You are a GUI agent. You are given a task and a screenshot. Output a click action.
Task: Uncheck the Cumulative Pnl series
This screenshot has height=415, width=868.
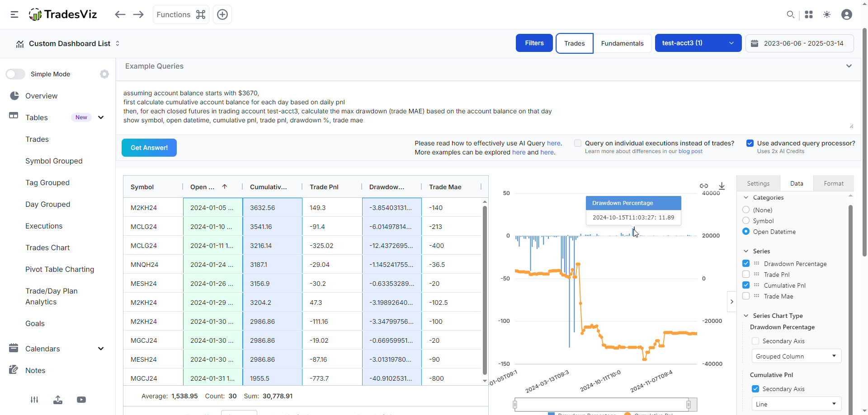click(x=746, y=285)
